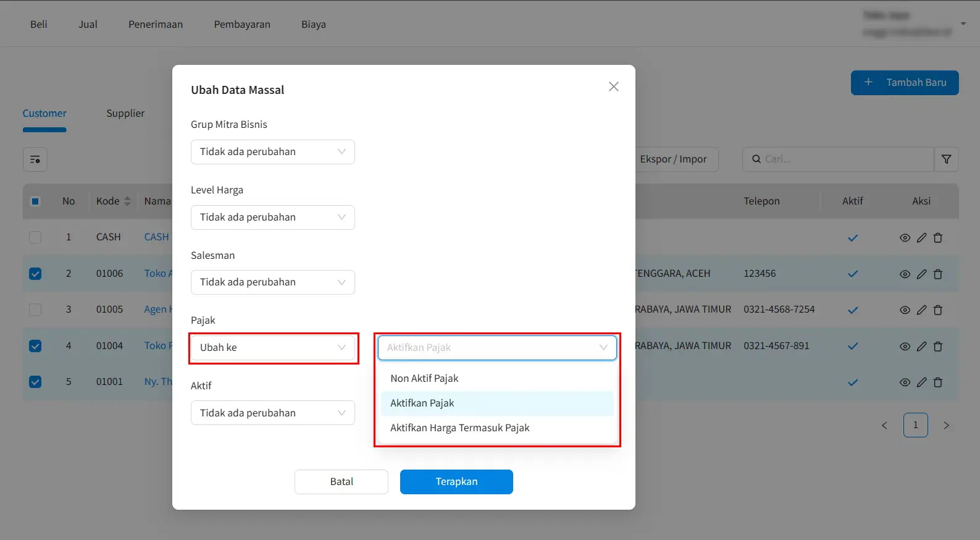
Task: Delete the CASH row trash icon
Action: point(937,238)
